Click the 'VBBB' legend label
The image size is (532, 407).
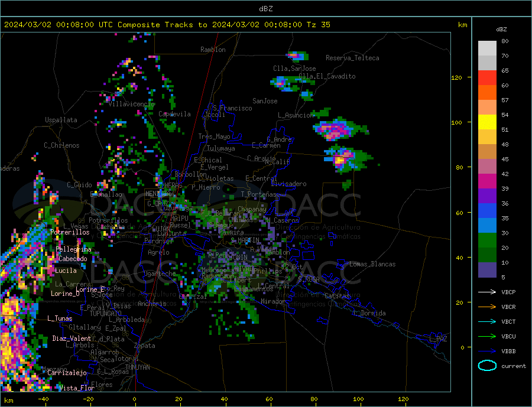[508, 351]
